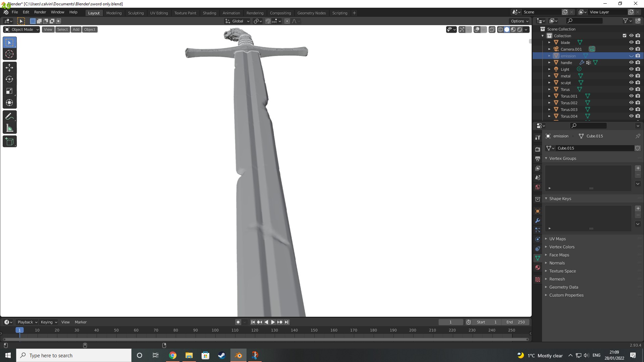Play the animation forward

(273, 322)
